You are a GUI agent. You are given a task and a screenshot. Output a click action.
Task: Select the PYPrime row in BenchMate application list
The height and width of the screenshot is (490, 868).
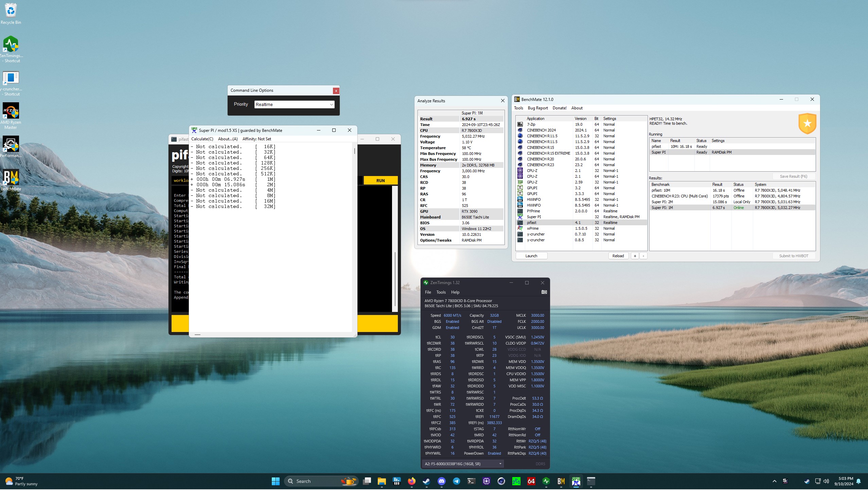[x=581, y=211]
